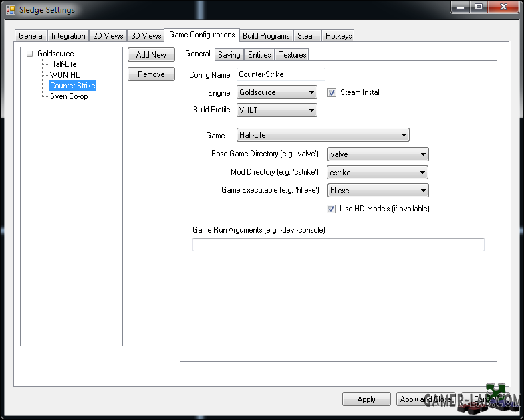Viewport: 524px width, 420px height.
Task: Collapse the Goldsource tree node
Action: click(x=29, y=54)
